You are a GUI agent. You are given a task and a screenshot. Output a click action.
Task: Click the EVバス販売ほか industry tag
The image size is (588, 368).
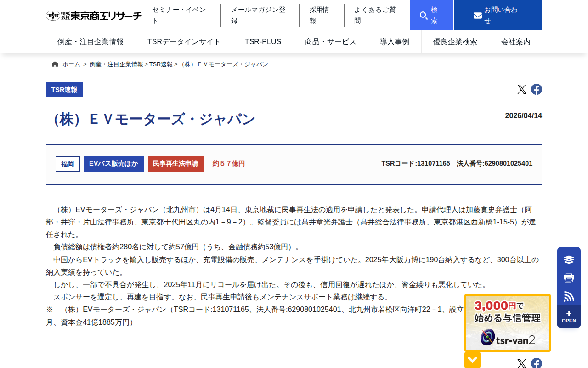click(x=114, y=164)
